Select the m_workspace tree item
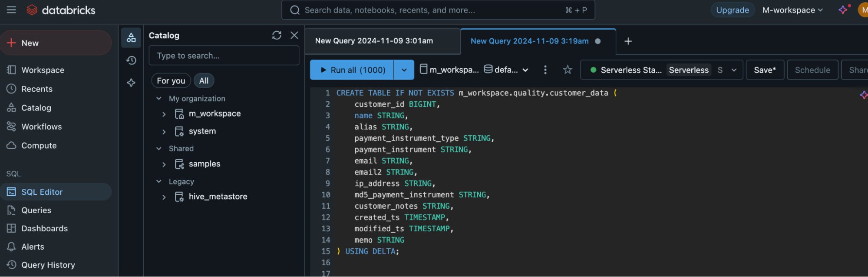This screenshot has height=277, width=868. (215, 113)
